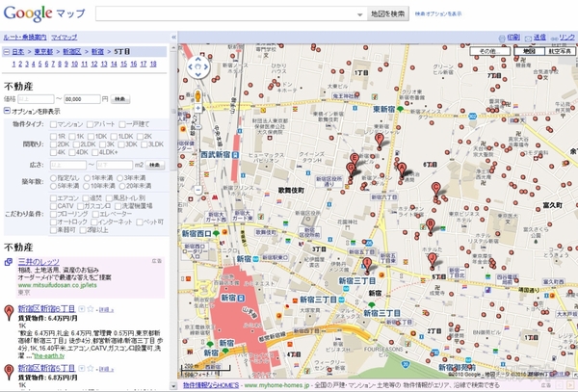Viewport: 578px width, 392px height.
Task: Click map marker E
Action: coord(354,159)
